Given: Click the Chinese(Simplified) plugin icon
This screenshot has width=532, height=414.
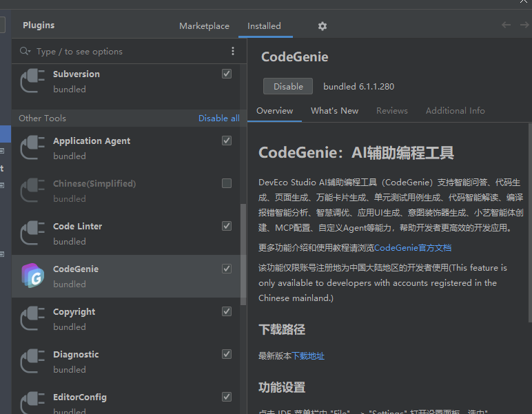Looking at the screenshot, I should (32, 190).
